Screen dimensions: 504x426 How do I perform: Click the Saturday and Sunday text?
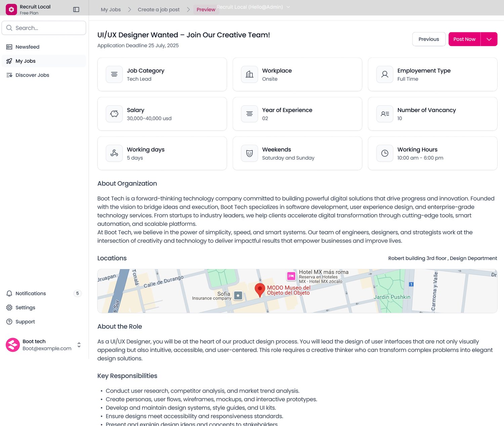click(x=288, y=158)
